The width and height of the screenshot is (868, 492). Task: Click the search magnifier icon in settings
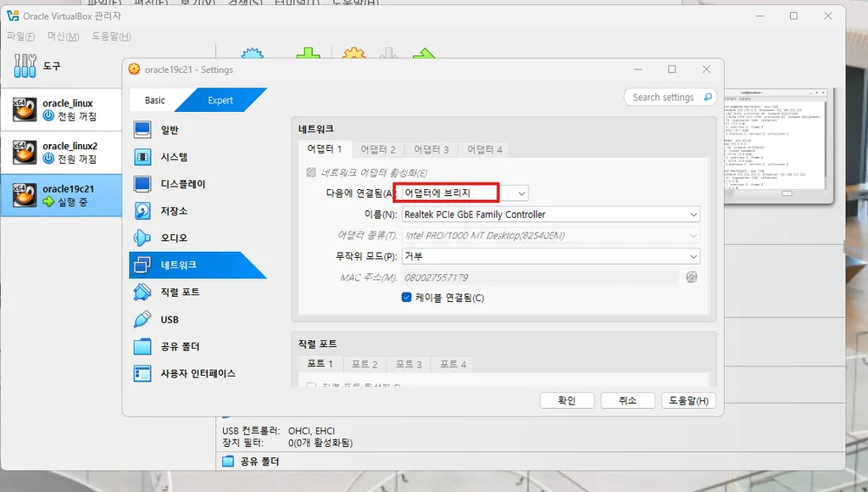pos(708,97)
